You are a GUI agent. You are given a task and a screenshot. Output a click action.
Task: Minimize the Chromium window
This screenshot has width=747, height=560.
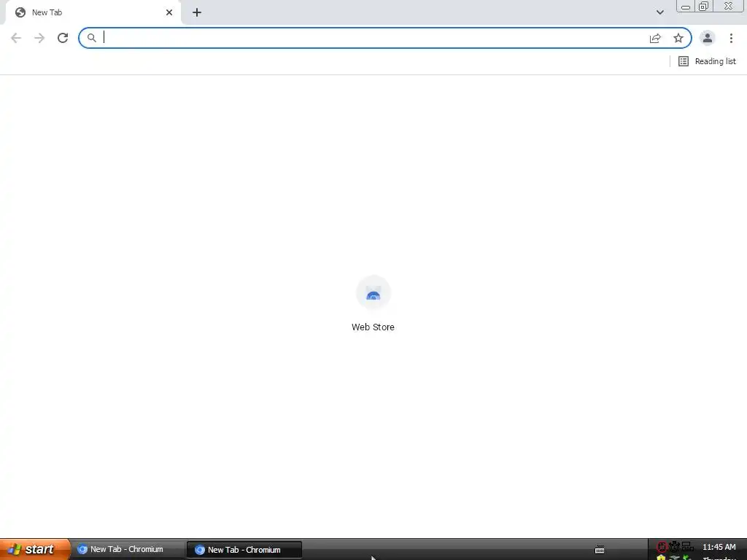686,7
